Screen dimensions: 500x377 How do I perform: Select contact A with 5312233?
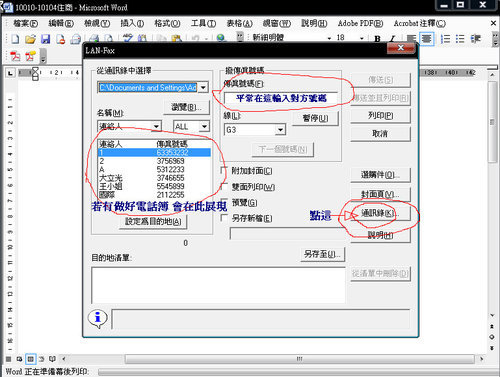(154, 169)
